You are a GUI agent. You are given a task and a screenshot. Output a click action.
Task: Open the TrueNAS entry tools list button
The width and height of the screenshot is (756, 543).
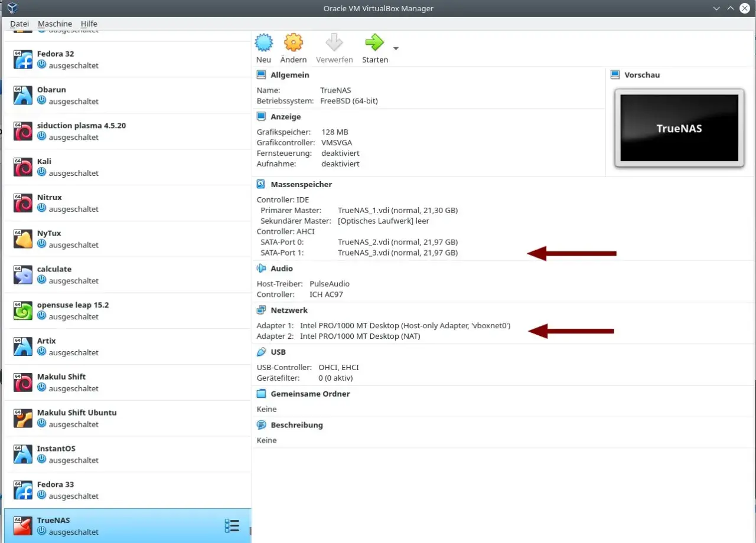[232, 526]
